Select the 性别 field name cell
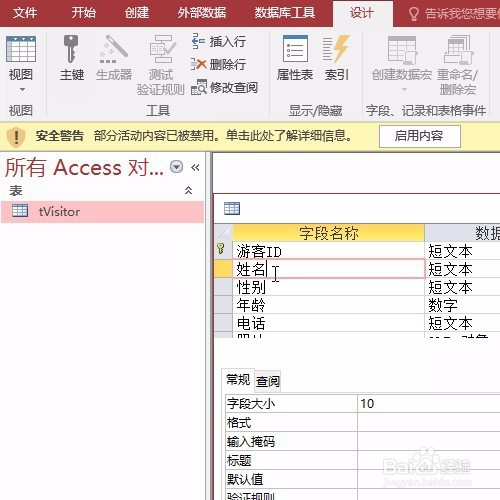This screenshot has width=500, height=500. point(328,287)
